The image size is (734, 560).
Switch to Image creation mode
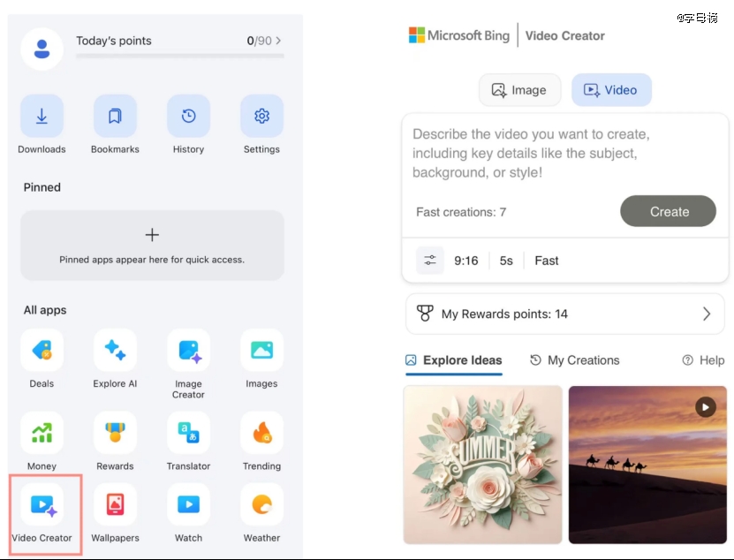(x=519, y=90)
